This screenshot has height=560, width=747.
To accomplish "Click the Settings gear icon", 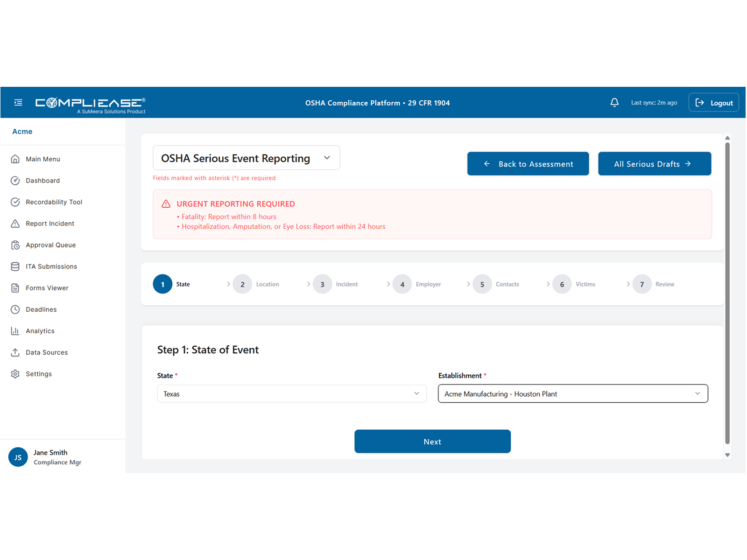I will [x=15, y=374].
